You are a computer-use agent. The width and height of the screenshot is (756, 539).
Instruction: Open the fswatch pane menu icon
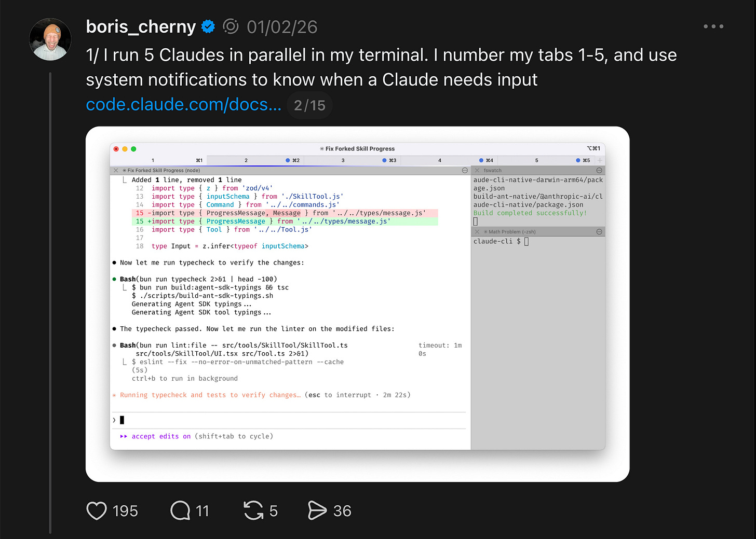click(599, 170)
